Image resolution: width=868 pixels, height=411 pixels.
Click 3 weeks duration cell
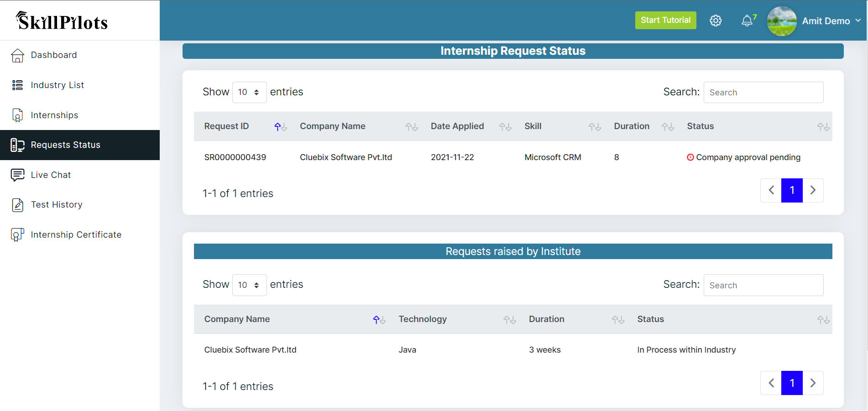click(545, 350)
